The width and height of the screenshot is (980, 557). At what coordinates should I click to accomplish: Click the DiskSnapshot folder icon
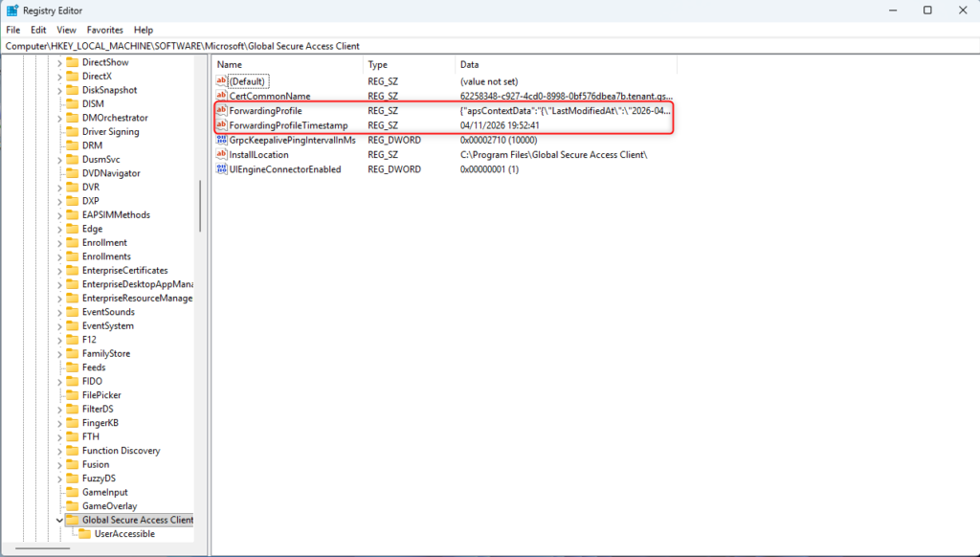pos(73,90)
